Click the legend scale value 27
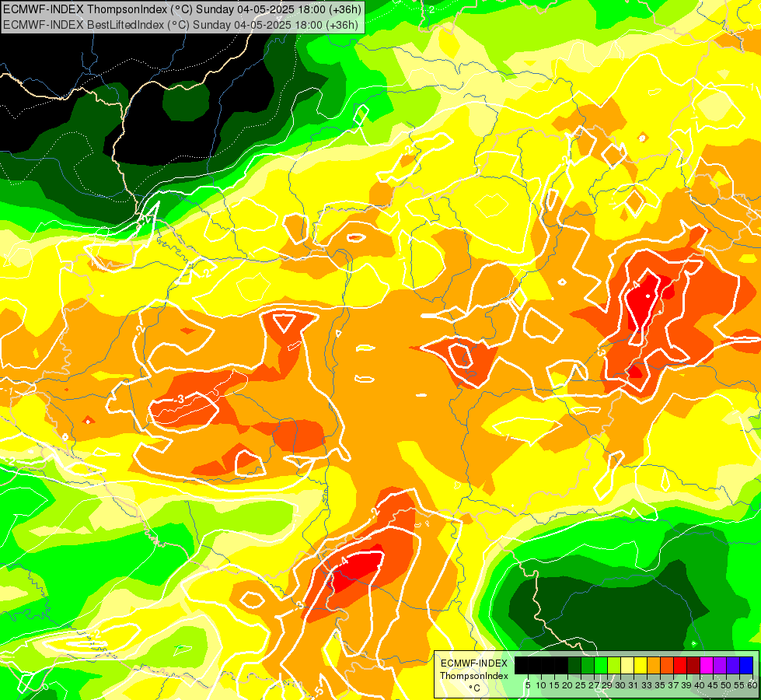The width and height of the screenshot is (761, 700). click(594, 685)
